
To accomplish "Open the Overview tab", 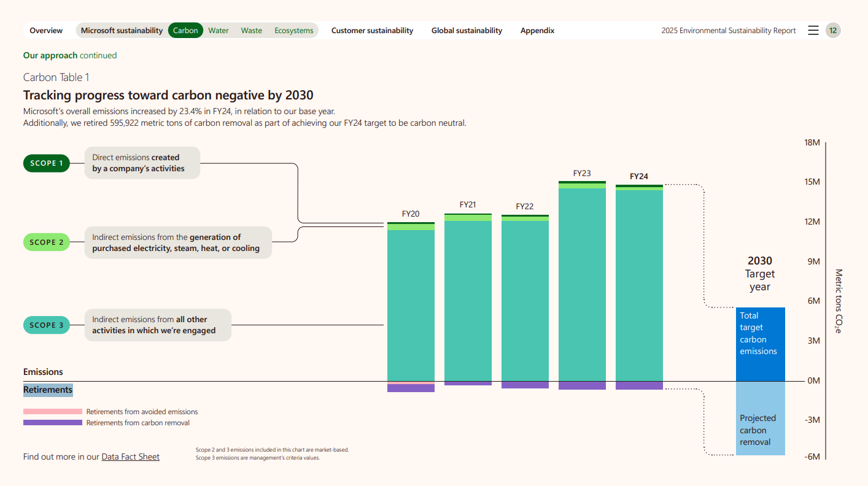I will click(x=46, y=31).
